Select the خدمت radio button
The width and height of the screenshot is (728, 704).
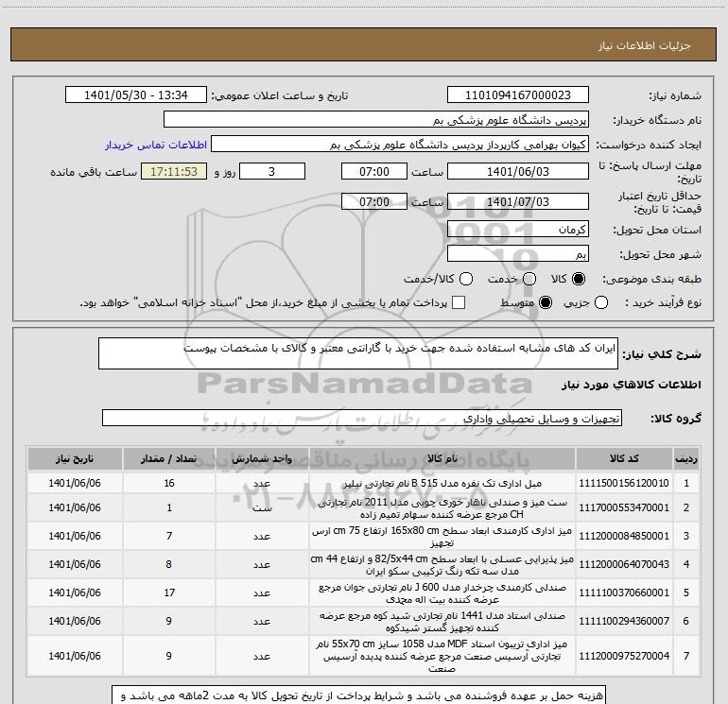tap(529, 279)
